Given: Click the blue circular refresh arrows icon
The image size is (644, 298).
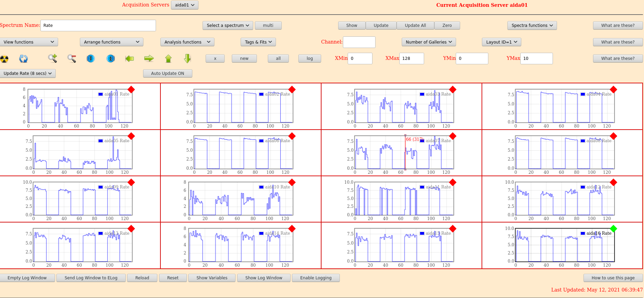Looking at the screenshot, I should click(23, 59).
